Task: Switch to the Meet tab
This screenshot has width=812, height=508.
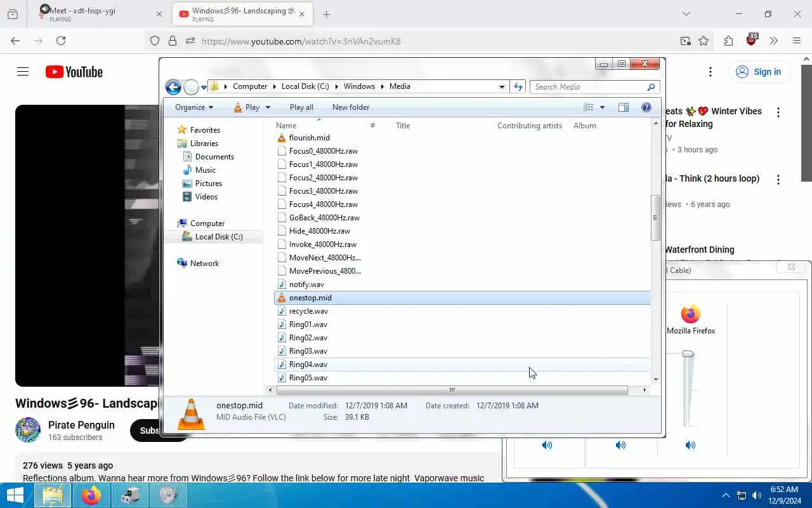Action: coord(99,14)
